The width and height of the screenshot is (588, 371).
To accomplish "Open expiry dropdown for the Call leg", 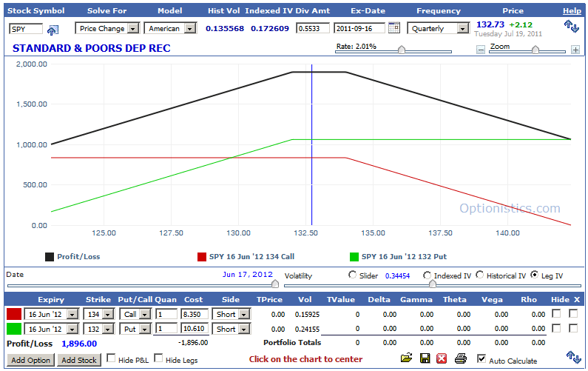I will pos(51,314).
